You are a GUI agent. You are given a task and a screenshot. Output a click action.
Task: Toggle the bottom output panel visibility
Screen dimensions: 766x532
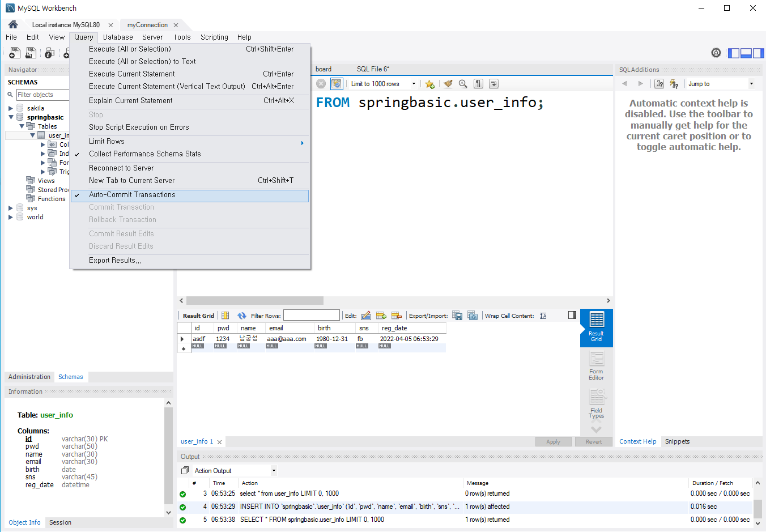[746, 53]
